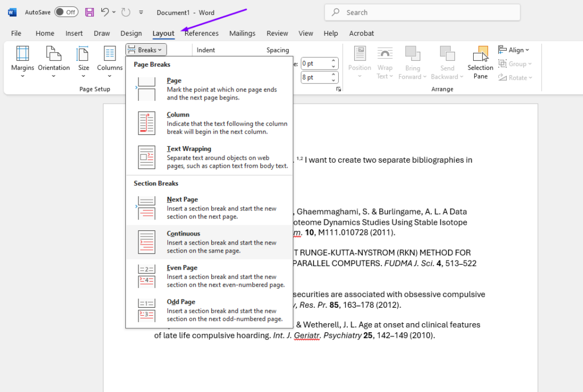Increase the spacing before value stepper
Viewport: 583px width, 392px height.
pyautogui.click(x=334, y=61)
